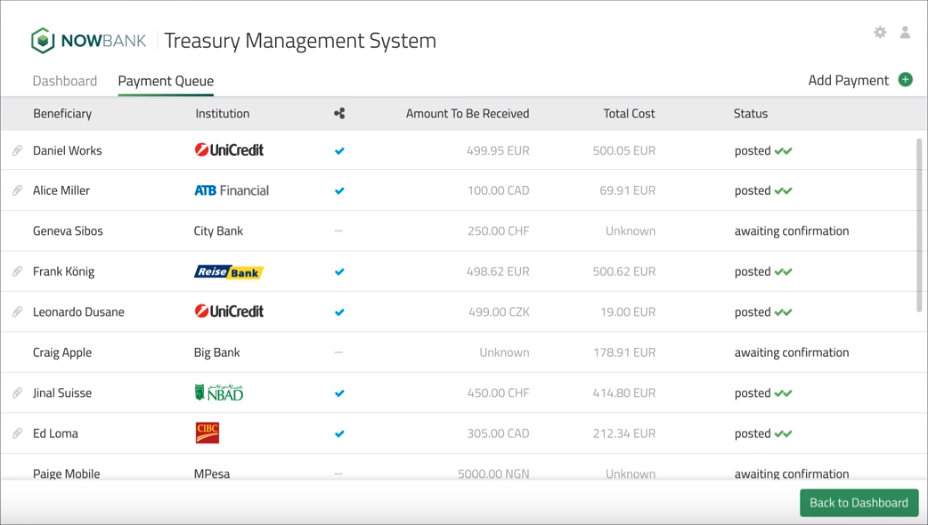Image resolution: width=928 pixels, height=525 pixels.
Task: Click the NOWBANK hexagon logo
Action: (x=43, y=40)
